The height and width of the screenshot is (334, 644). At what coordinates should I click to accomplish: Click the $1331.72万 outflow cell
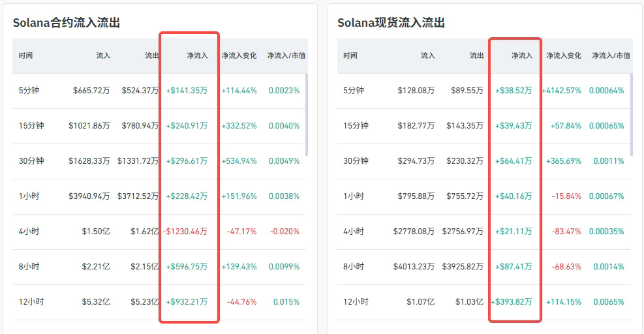click(x=138, y=161)
